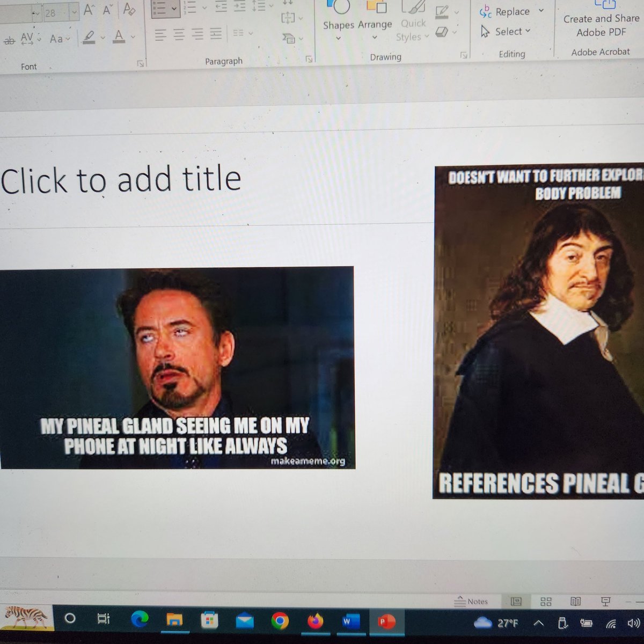
Task: Open the Mail app from taskbar
Action: [244, 621]
